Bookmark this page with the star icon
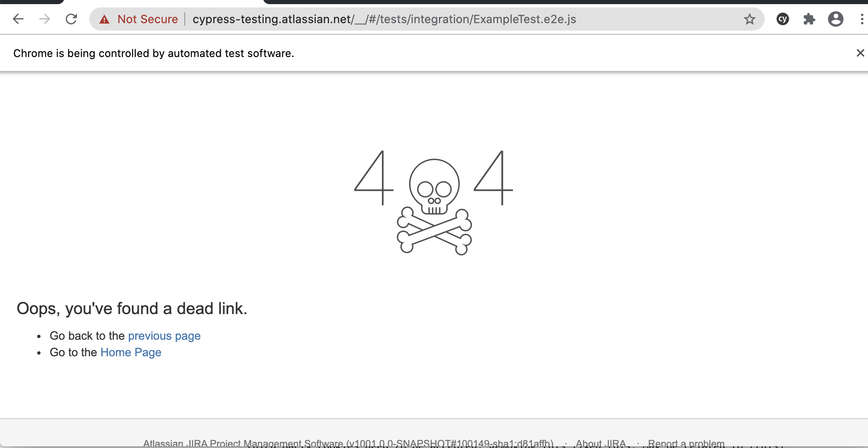 pyautogui.click(x=750, y=19)
